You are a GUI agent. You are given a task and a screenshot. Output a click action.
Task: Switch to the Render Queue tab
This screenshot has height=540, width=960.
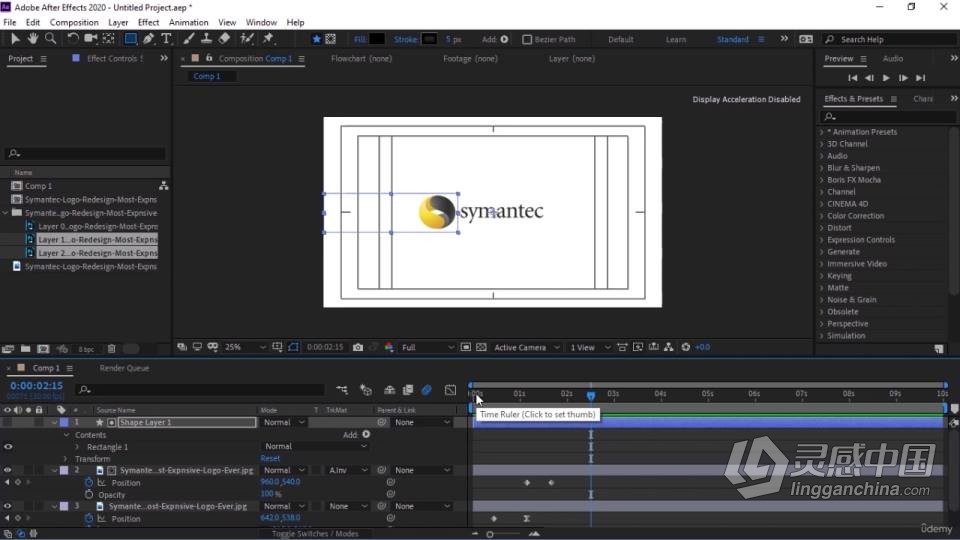[x=124, y=368]
